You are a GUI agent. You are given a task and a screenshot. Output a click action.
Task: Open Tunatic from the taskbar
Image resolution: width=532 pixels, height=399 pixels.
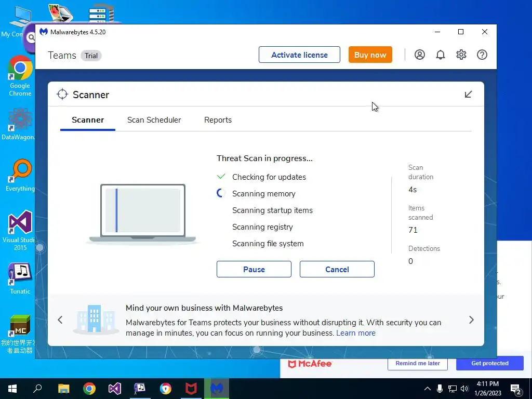coord(140,389)
